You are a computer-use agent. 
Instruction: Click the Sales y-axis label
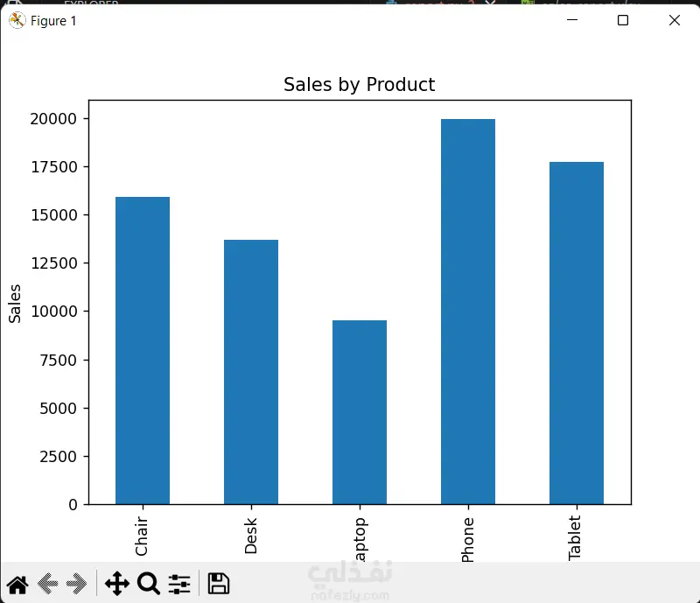click(x=16, y=303)
